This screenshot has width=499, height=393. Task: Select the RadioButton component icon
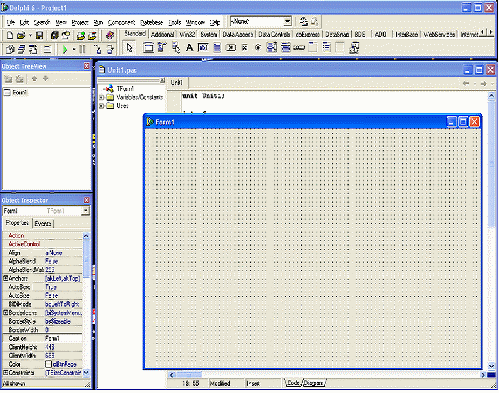[258, 48]
